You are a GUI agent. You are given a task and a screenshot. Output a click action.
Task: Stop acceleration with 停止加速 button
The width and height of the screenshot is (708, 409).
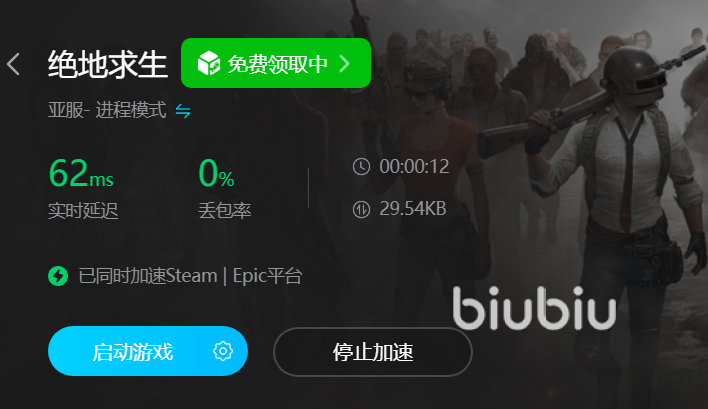point(373,352)
